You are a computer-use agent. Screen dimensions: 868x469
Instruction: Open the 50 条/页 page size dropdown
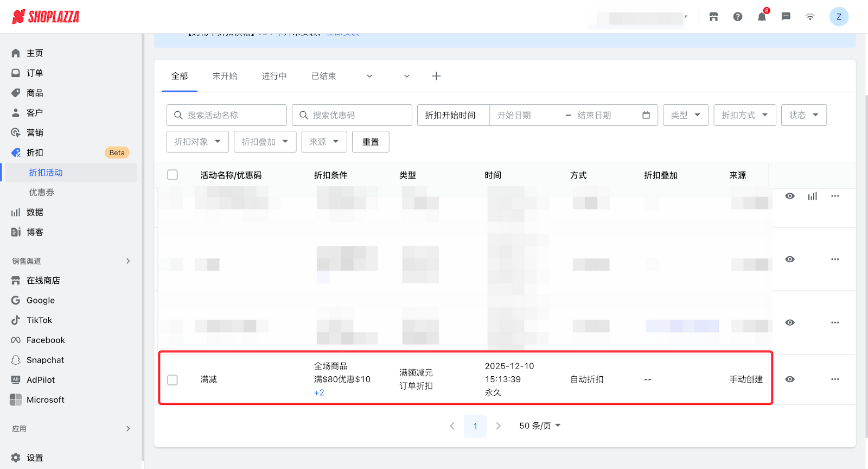point(540,426)
